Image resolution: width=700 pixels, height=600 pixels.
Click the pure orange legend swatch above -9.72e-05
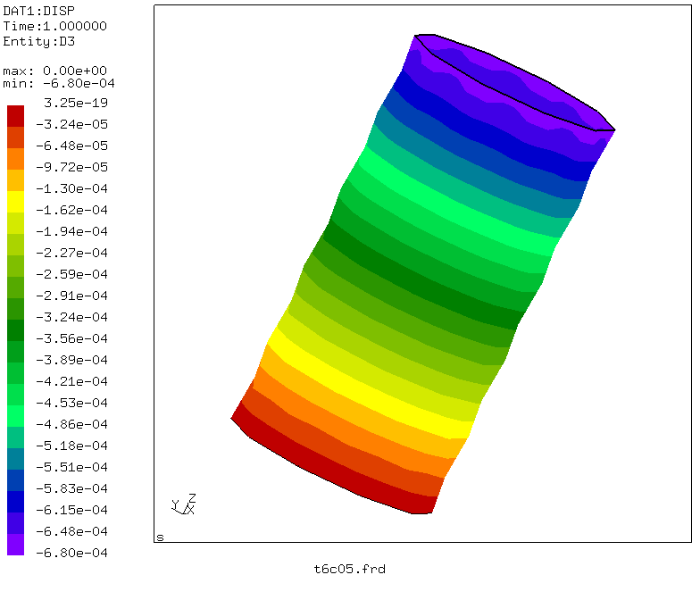coord(16,159)
